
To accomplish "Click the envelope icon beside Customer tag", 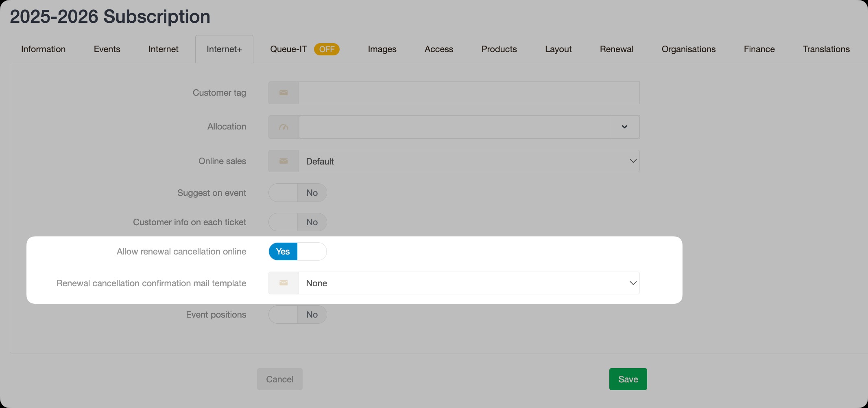I will tap(284, 93).
